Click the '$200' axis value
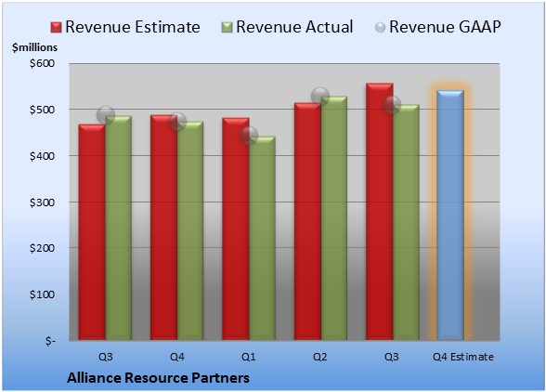The height and width of the screenshot is (392, 546). pyautogui.click(x=42, y=248)
